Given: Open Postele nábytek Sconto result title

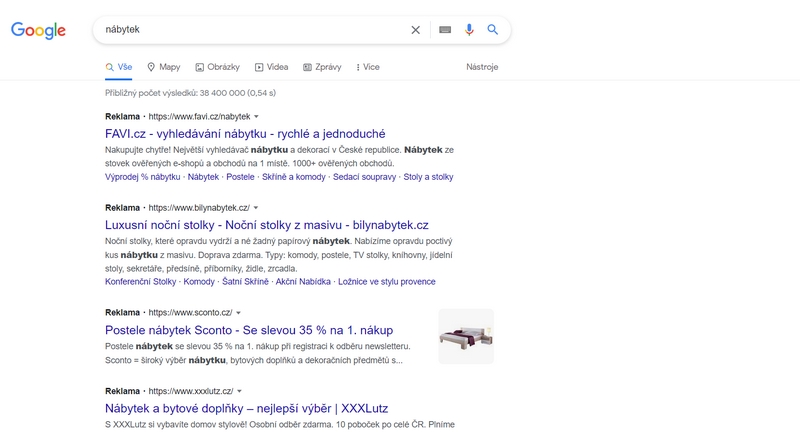Looking at the screenshot, I should [x=249, y=330].
